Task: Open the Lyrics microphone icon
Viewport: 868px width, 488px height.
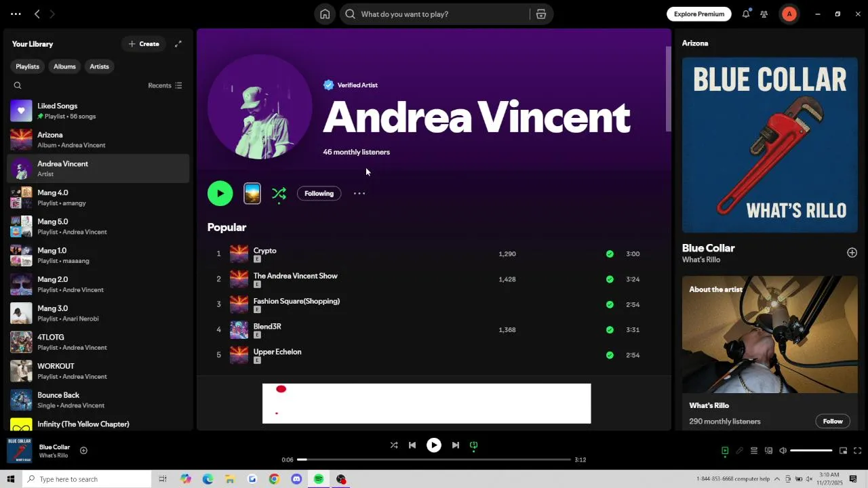Action: tap(739, 451)
